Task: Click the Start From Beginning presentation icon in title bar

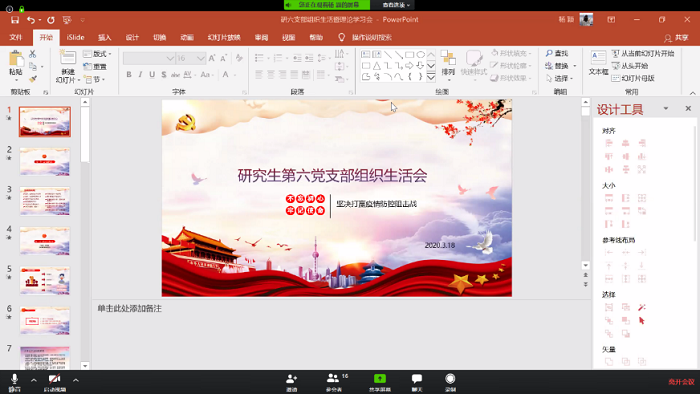Action: [67, 20]
